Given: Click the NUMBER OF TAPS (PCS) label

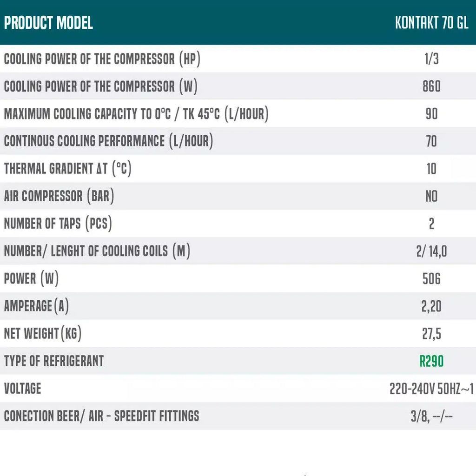Looking at the screenshot, I should pos(58,224).
